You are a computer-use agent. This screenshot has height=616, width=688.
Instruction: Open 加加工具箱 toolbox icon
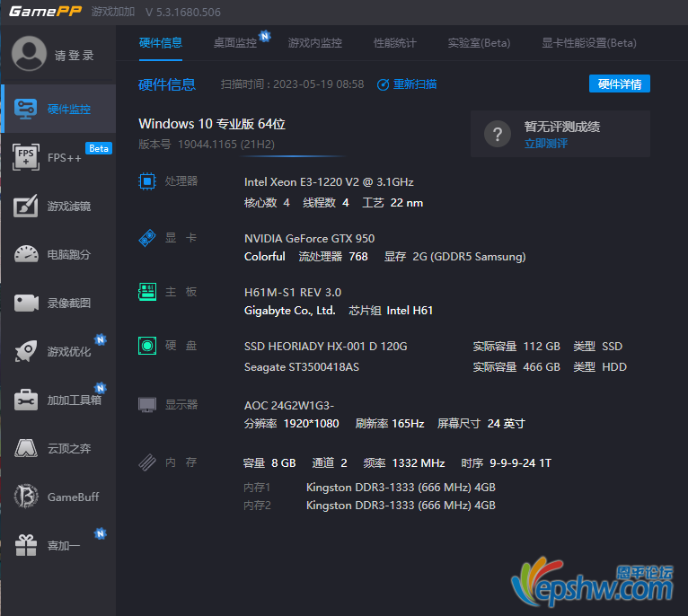tap(26, 400)
